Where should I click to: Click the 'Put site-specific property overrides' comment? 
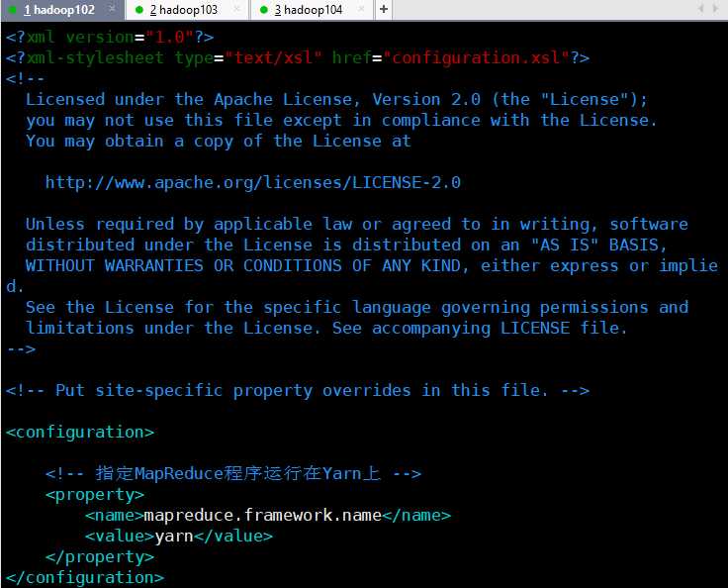(x=298, y=390)
